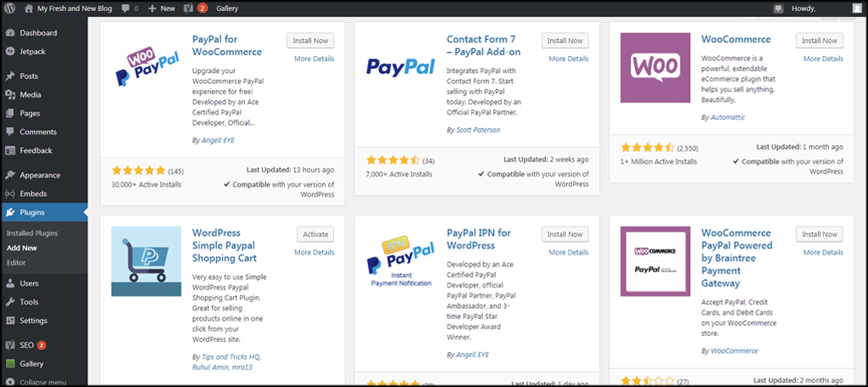The image size is (868, 387).
Task: Click the star rating with 2,550 reviews
Action: 648,148
